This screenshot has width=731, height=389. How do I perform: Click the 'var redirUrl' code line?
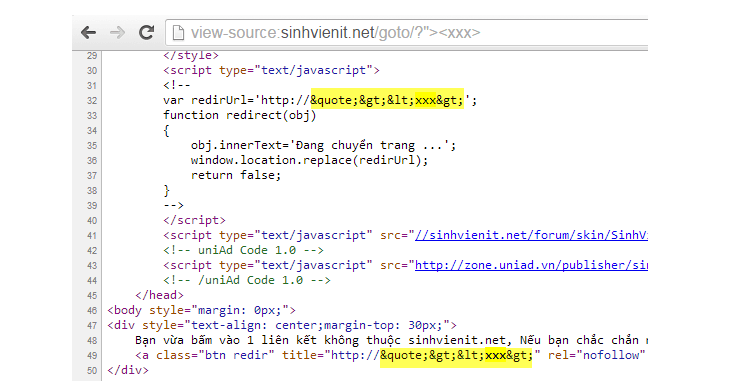point(320,100)
